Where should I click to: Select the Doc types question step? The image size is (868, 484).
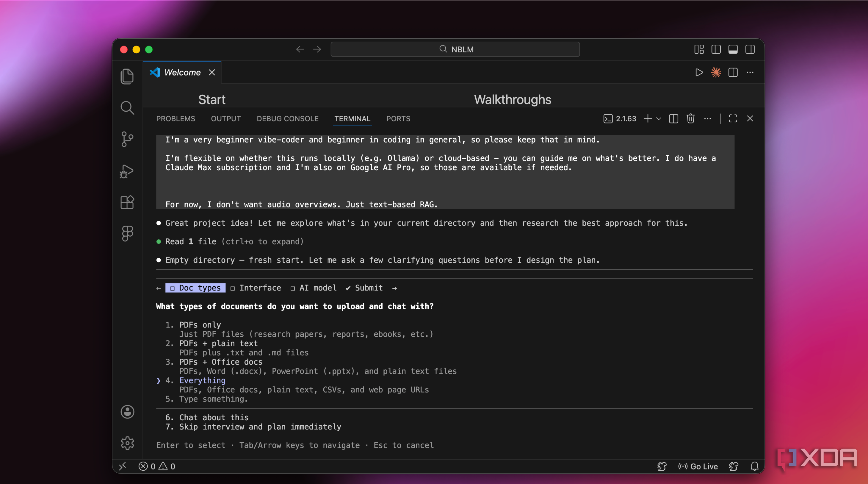pyautogui.click(x=195, y=288)
